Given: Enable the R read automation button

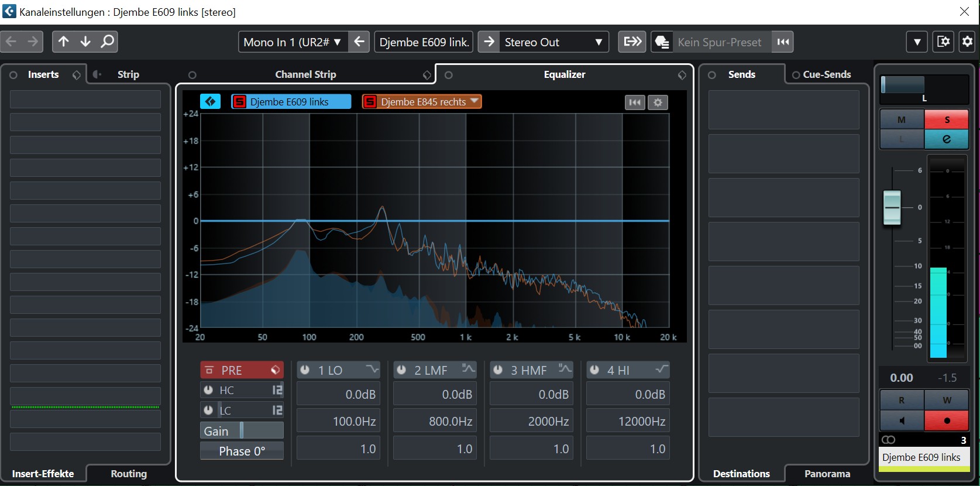Looking at the screenshot, I should [x=902, y=400].
